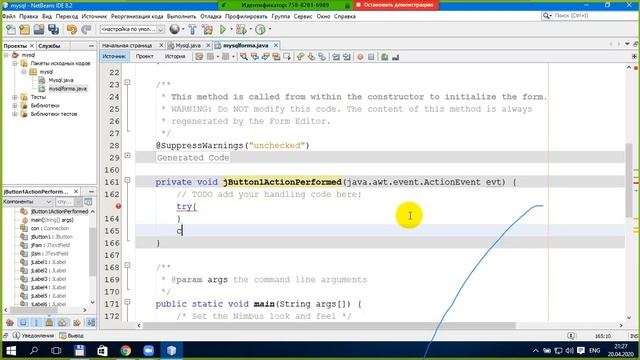Image resolution: width=640 pixels, height=360 pixels.
Task: Click the red stop demonstration button
Action: tap(395, 5)
